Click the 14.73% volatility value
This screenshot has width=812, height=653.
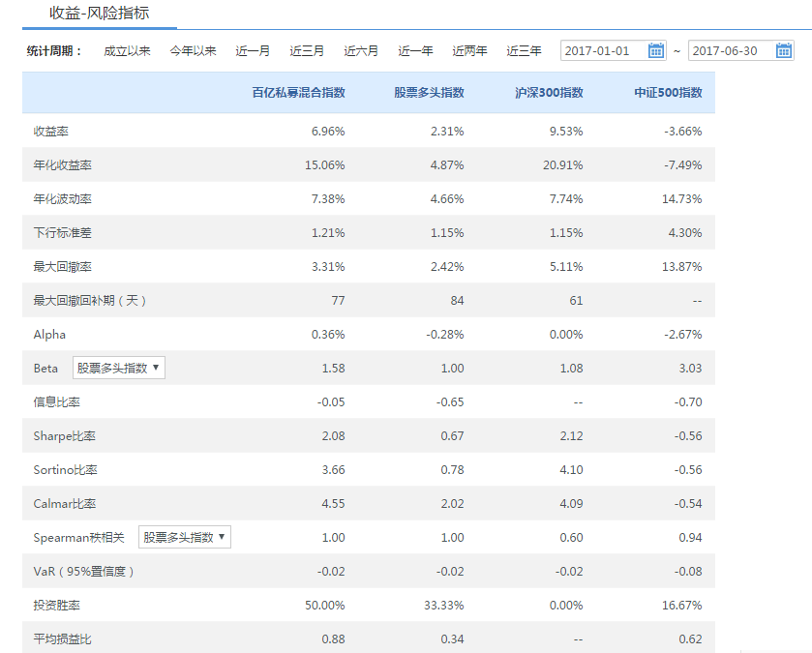(x=682, y=199)
